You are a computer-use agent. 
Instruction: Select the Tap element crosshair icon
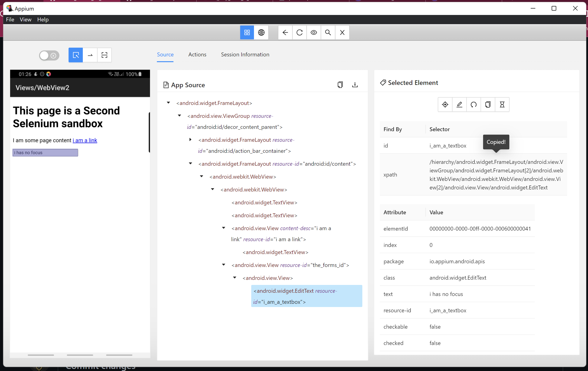click(x=445, y=104)
